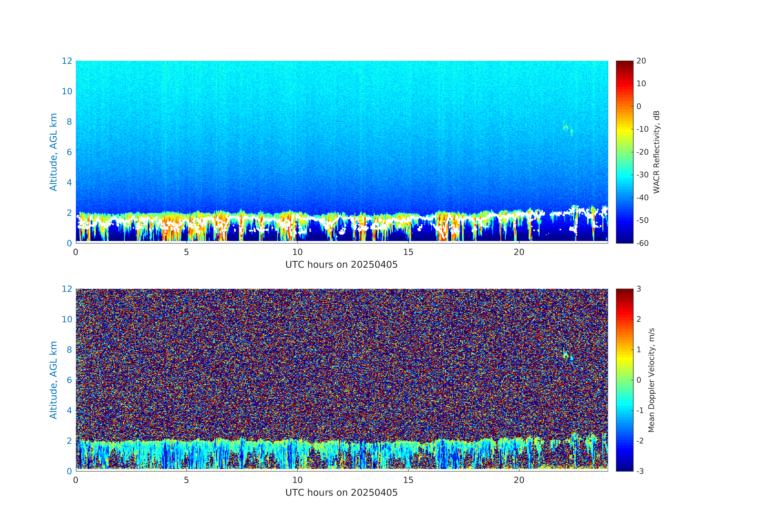Click the '12' altitude tick on top plot
The height and width of the screenshot is (532, 775).
pyautogui.click(x=67, y=61)
